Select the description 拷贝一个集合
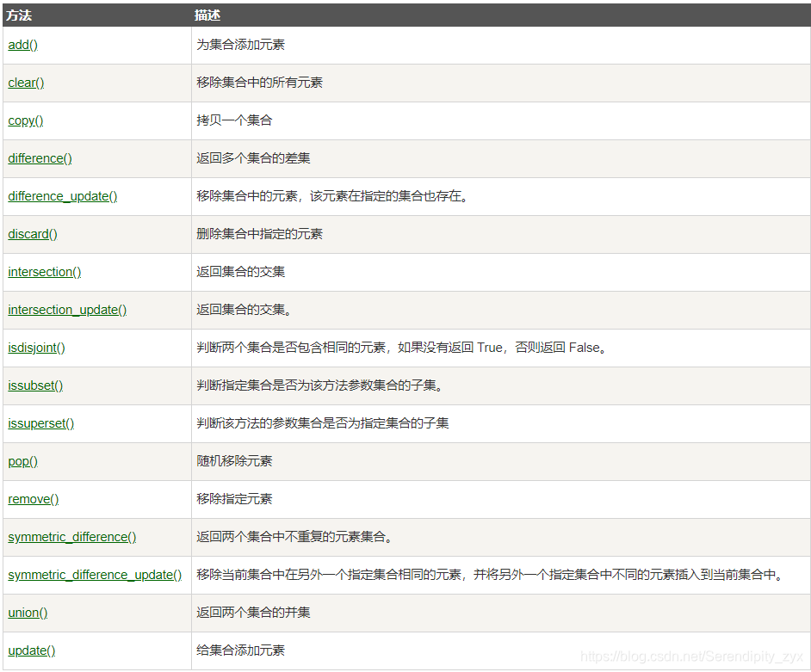Image resolution: width=811 pixels, height=672 pixels. click(234, 120)
